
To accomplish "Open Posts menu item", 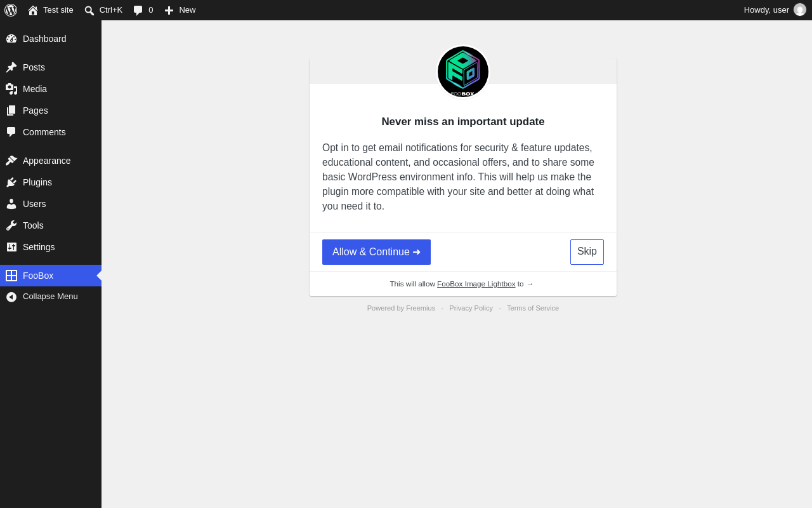I will 51,67.
